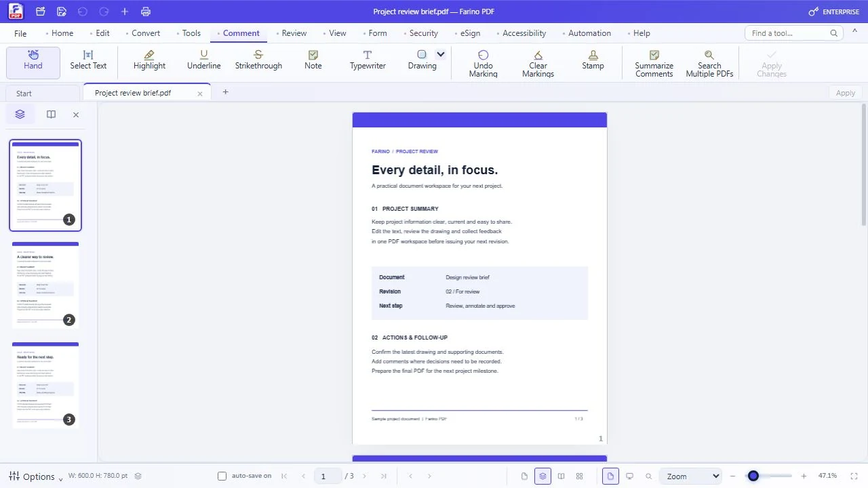Click the page number input field

click(x=328, y=476)
